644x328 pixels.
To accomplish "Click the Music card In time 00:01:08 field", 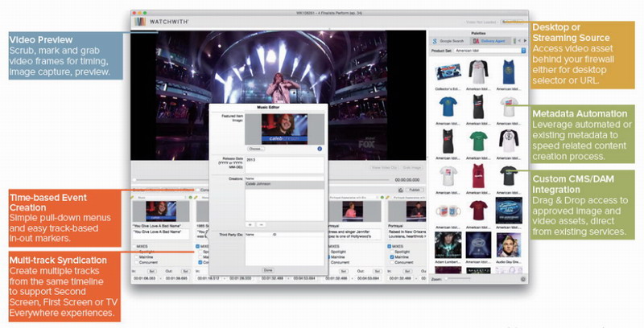I will point(144,278).
